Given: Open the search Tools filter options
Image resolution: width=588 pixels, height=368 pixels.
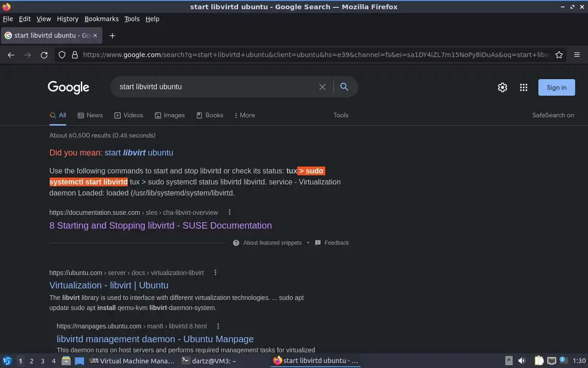Looking at the screenshot, I should coord(341,115).
